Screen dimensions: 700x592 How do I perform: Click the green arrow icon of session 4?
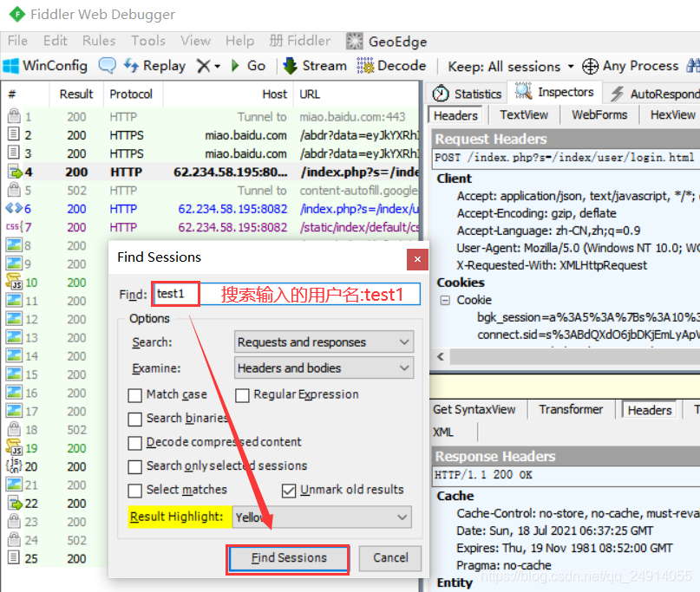[14, 172]
